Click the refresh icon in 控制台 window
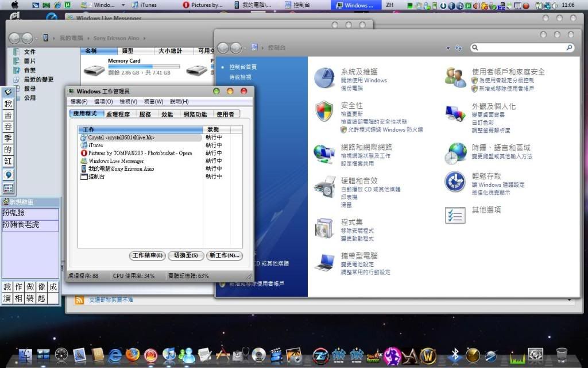This screenshot has height=368, width=588. pyautogui.click(x=458, y=48)
